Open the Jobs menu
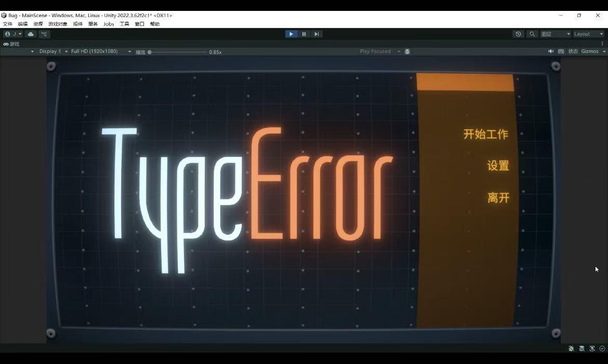The width and height of the screenshot is (608, 364). pyautogui.click(x=109, y=24)
